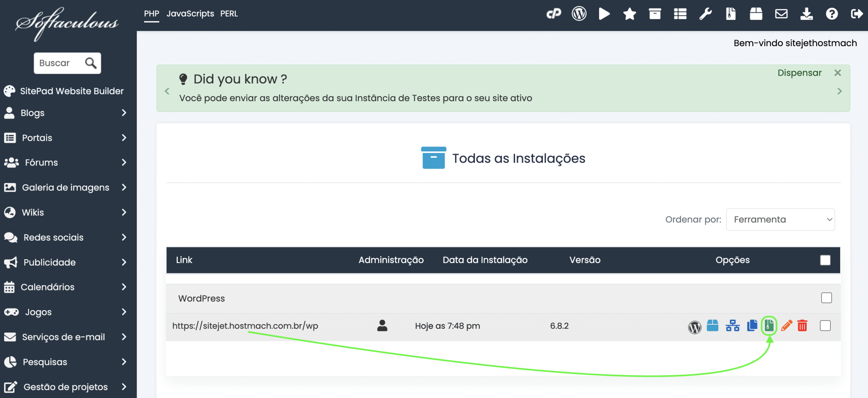Click the logout icon
The width and height of the screenshot is (868, 398).
(x=857, y=14)
